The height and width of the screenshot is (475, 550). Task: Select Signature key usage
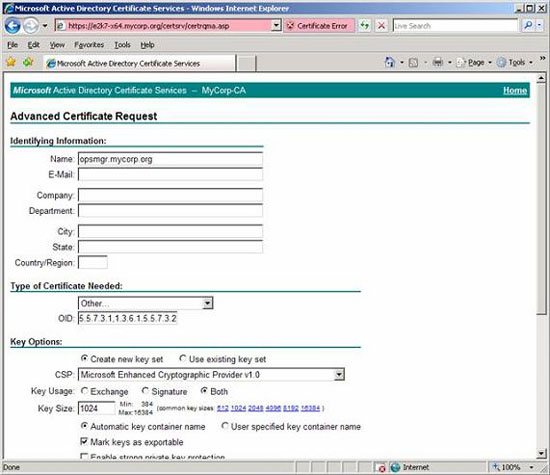pyautogui.click(x=145, y=391)
